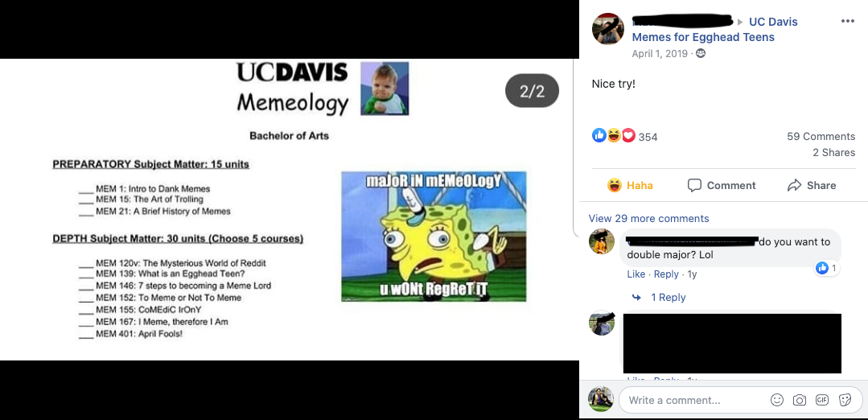Screen dimensions: 868x420
Task: Open the GIF picker in comment box
Action: click(x=822, y=400)
